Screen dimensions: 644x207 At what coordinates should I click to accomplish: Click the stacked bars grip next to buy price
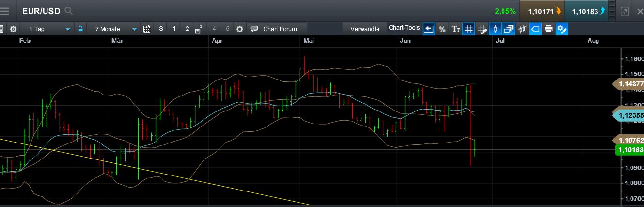[612, 11]
